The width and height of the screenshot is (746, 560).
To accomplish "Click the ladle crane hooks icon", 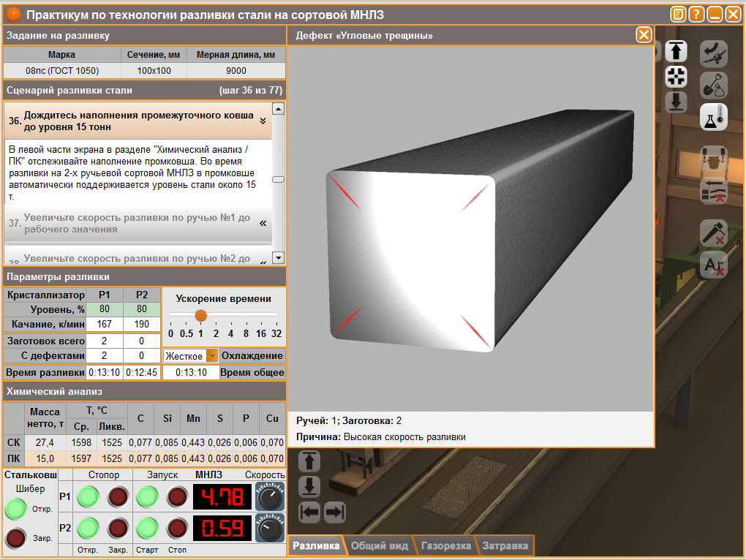I will 713,159.
